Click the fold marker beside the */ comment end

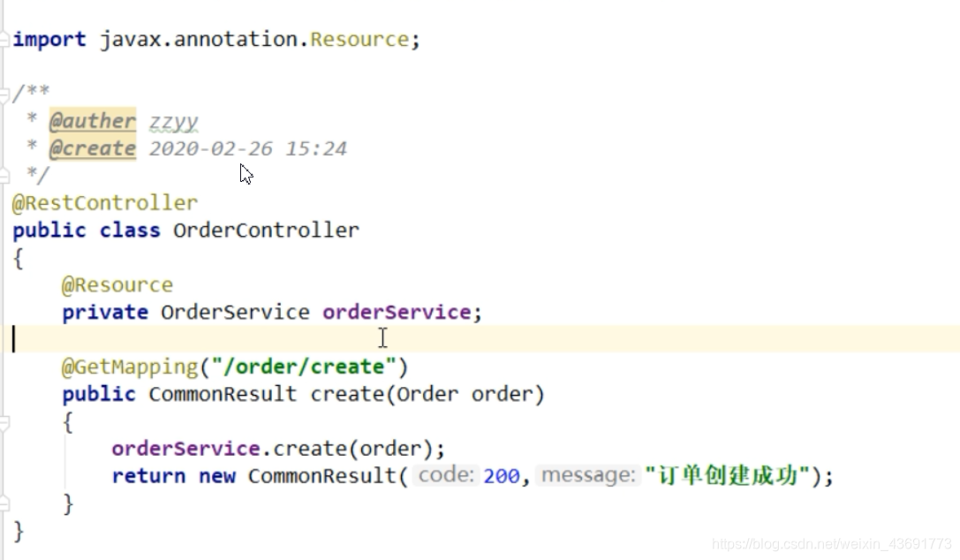4,177
